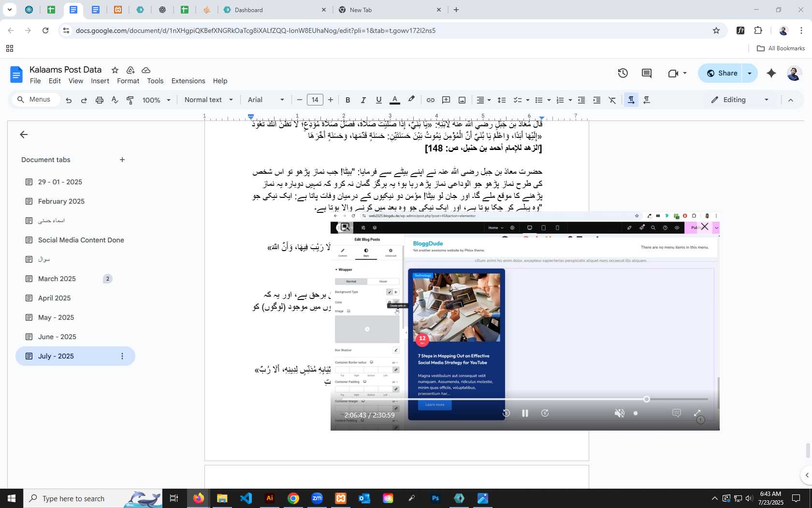This screenshot has height=508, width=812.
Task: Undo the last edit
Action: point(69,100)
